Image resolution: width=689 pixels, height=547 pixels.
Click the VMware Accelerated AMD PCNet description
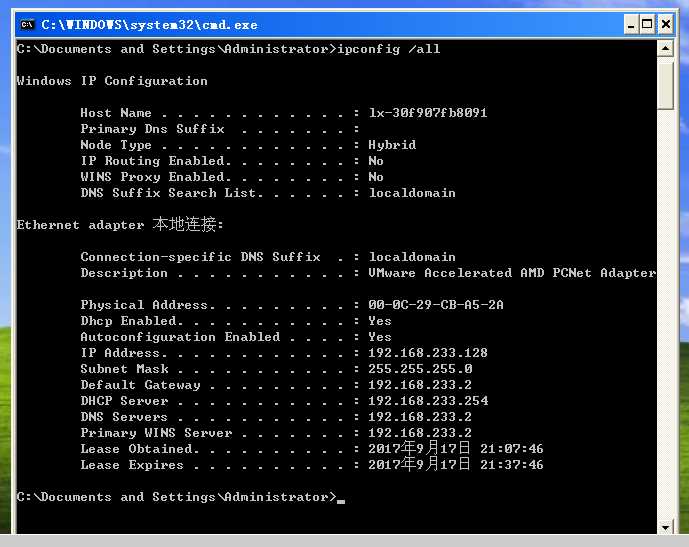tap(512, 273)
